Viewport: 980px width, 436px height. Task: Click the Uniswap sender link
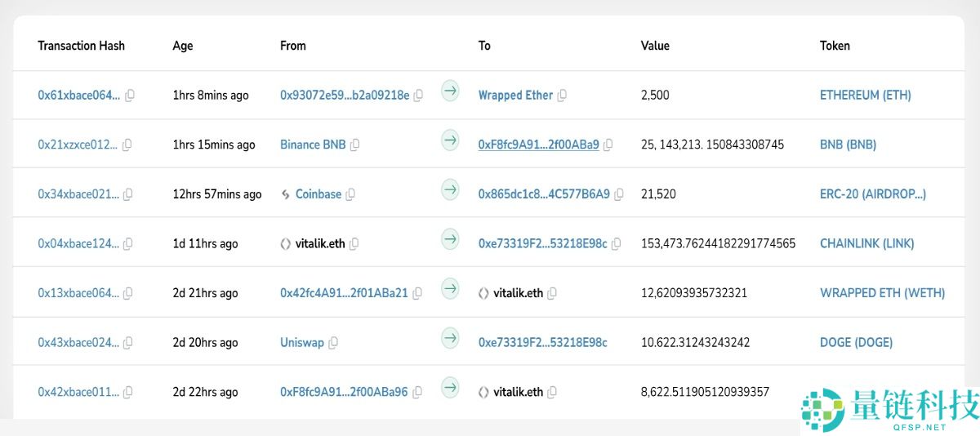click(302, 342)
